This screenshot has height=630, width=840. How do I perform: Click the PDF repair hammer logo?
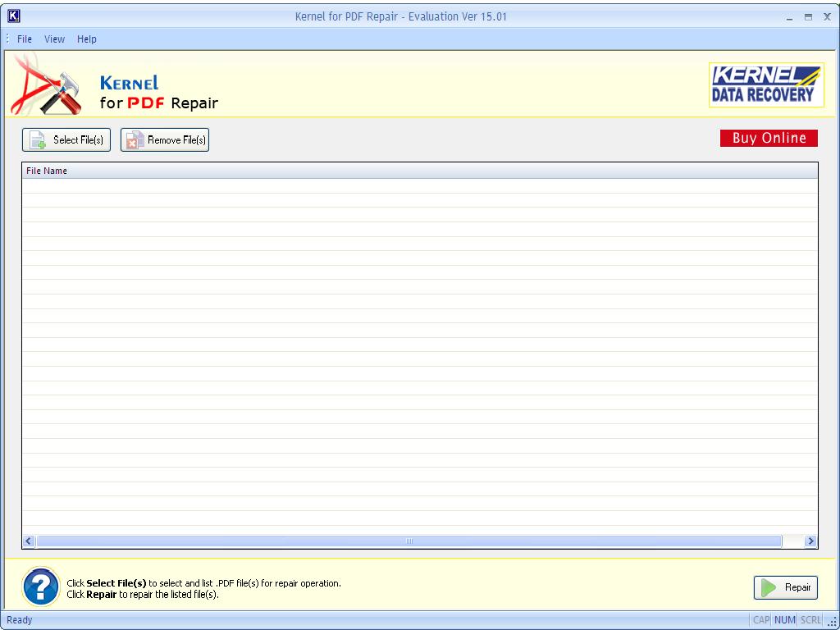click(47, 85)
